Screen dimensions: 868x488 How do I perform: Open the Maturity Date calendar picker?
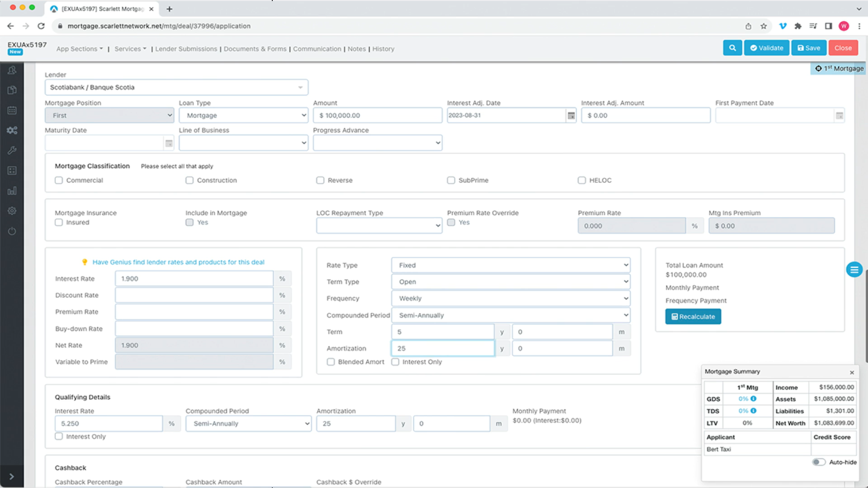coord(169,143)
